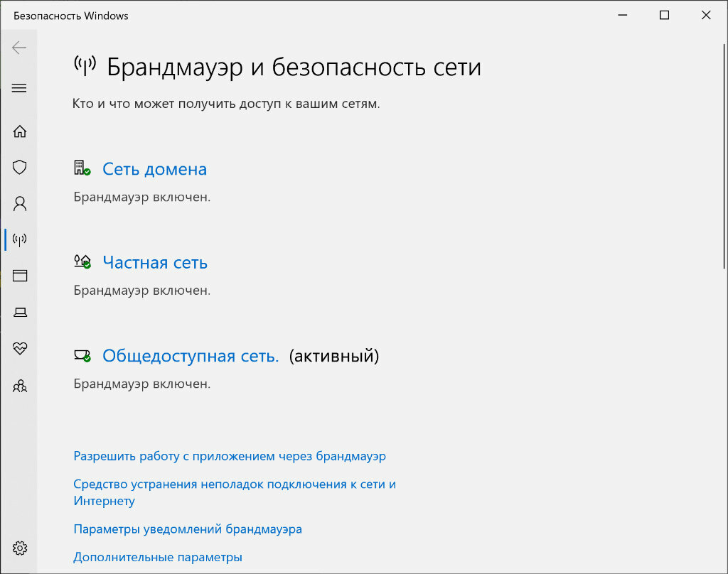The image size is (728, 574).
Task: Open Дополнительные параметры link
Action: [x=158, y=557]
